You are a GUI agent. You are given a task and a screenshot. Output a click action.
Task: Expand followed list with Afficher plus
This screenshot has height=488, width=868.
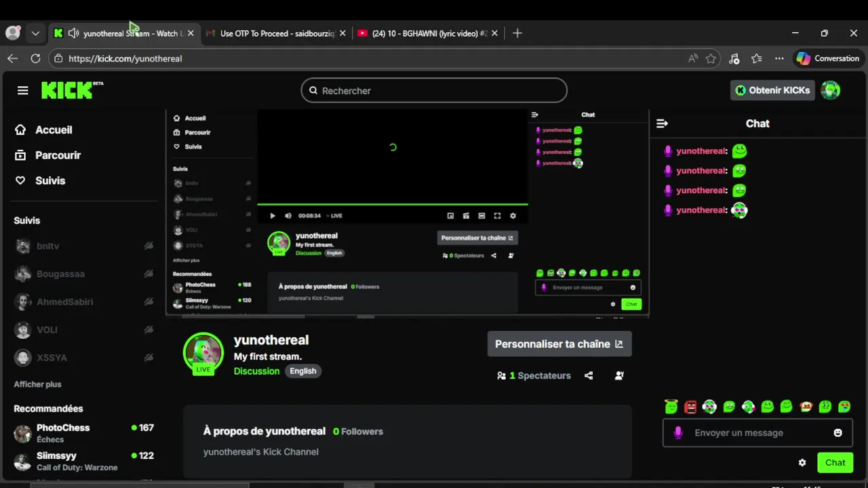point(38,384)
